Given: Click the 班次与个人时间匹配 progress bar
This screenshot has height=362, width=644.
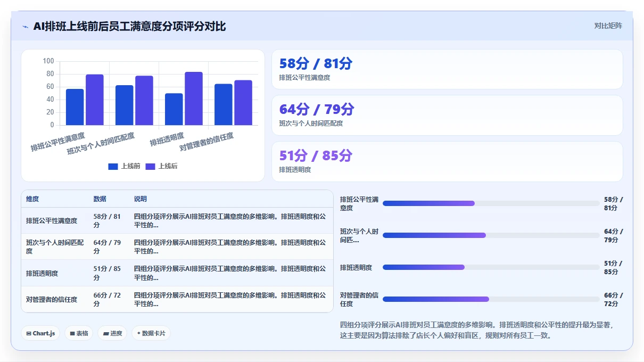Looking at the screenshot, I should (x=491, y=235).
